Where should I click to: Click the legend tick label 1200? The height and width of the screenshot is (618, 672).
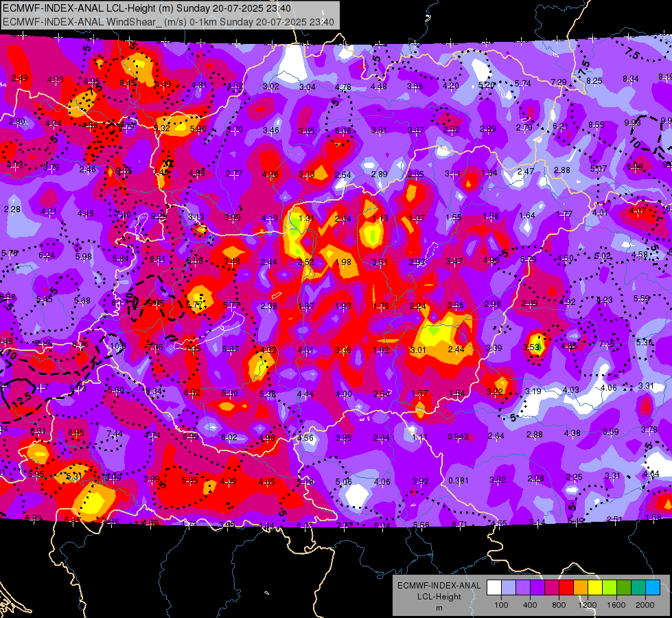point(587,605)
